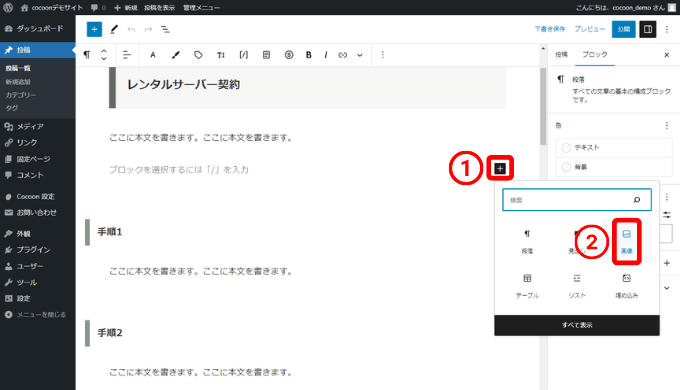This screenshot has height=390, width=680.
Task: Open editor options menu in top right
Action: click(x=667, y=29)
